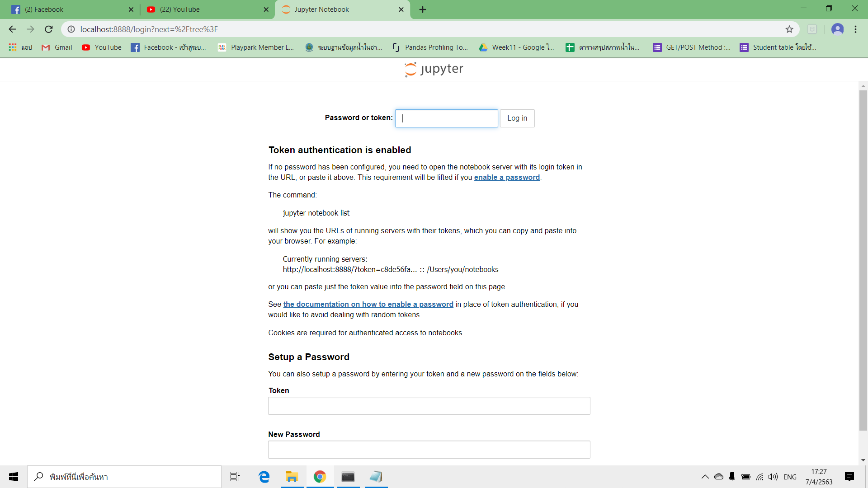Open the Pandas Profiling bookmark
The width and height of the screenshot is (868, 488).
pos(430,47)
